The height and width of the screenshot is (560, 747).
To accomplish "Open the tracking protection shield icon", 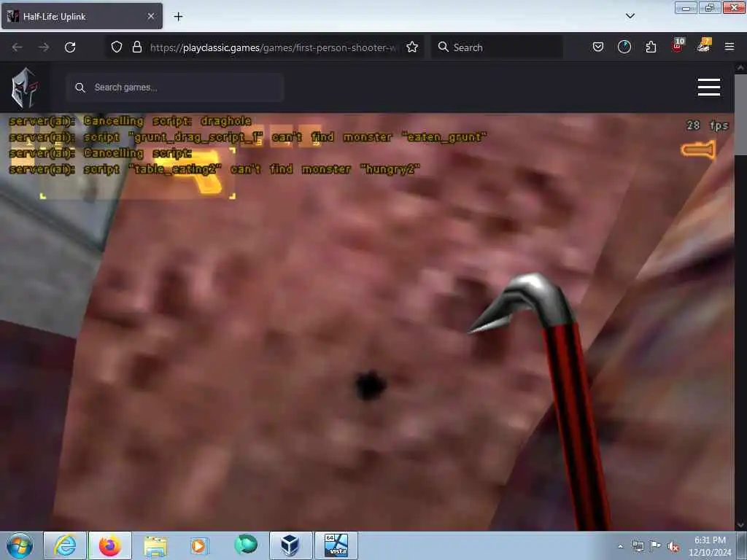I will [117, 47].
